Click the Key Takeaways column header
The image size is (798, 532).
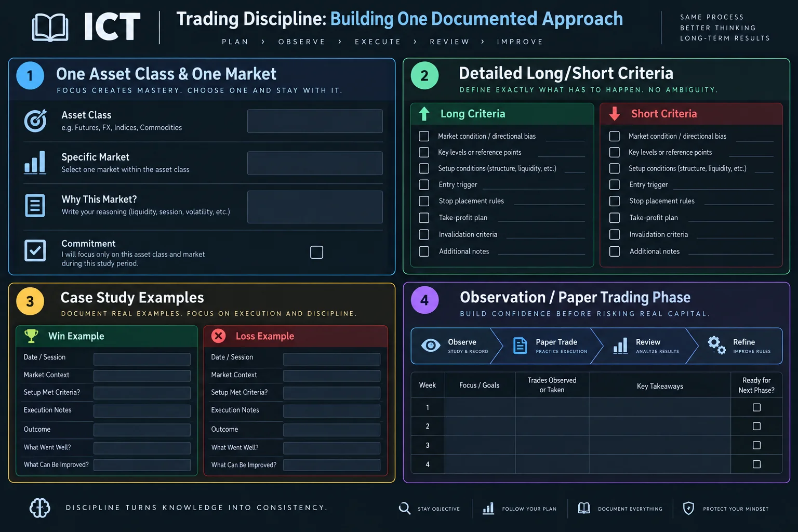pyautogui.click(x=660, y=386)
